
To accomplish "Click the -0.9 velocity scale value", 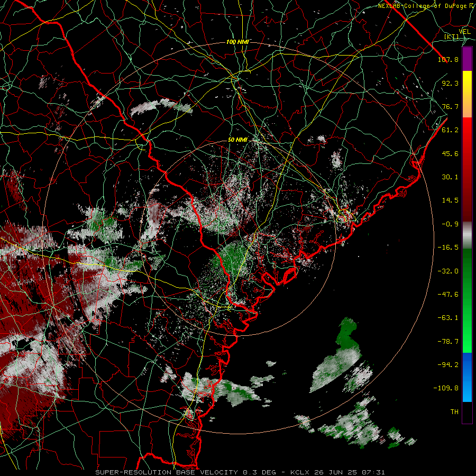I will [x=450, y=224].
